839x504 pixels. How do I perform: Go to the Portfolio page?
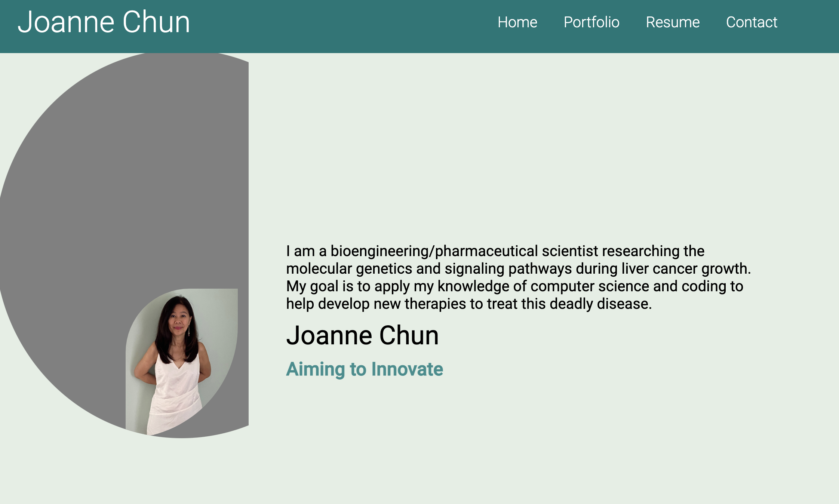591,22
